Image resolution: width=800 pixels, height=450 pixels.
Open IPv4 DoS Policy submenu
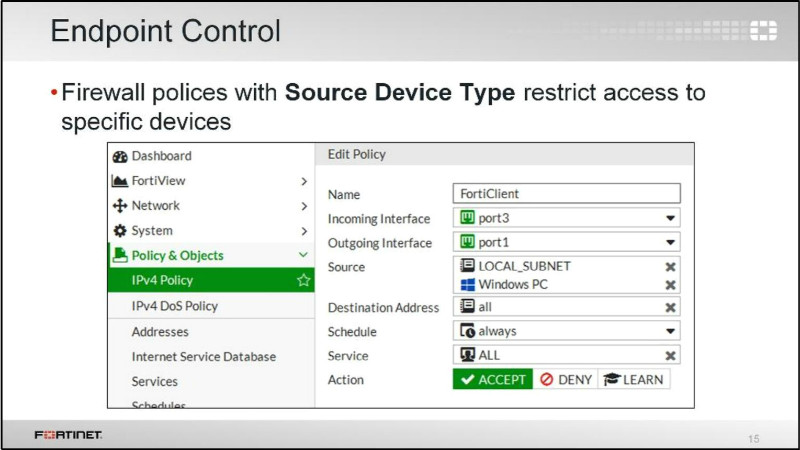(211, 306)
